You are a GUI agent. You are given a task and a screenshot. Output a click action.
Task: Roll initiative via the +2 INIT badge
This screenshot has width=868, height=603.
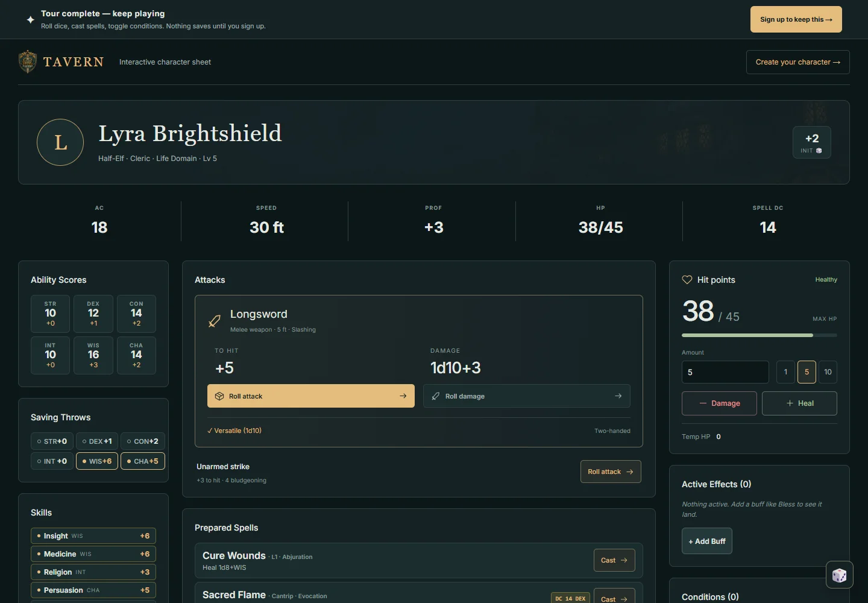[811, 142]
